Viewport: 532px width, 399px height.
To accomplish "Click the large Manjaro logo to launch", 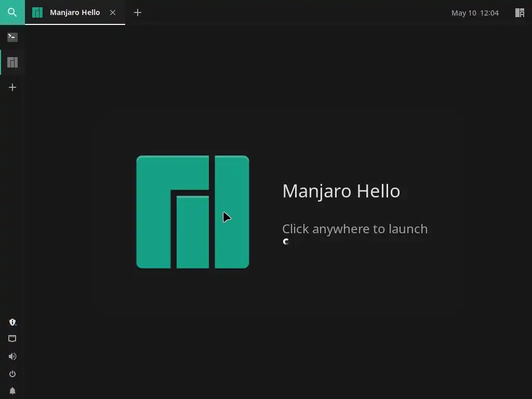I will tap(193, 212).
